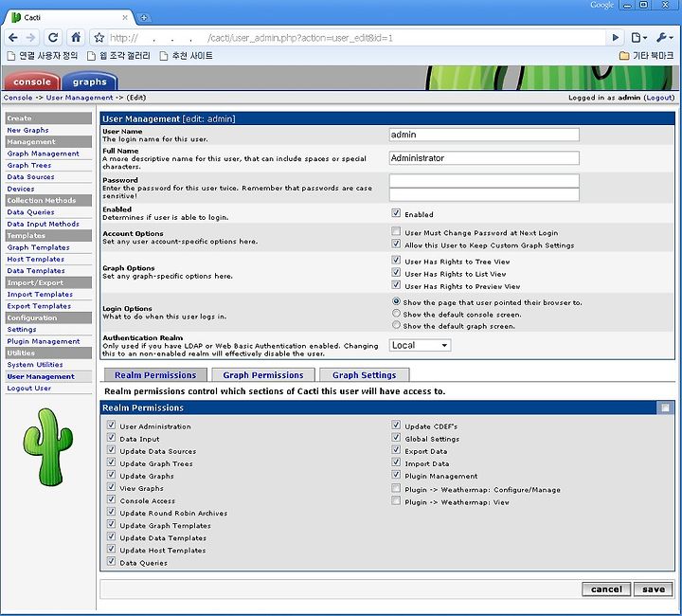Toggle User Has Rights to List View
The image size is (682, 616).
click(x=396, y=272)
